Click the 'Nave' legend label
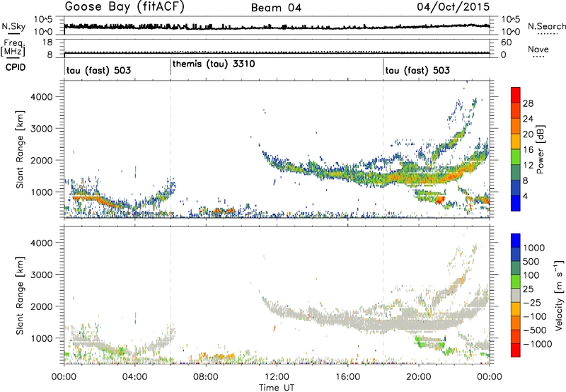Image resolution: width=566 pixels, height=392 pixels. [538, 49]
